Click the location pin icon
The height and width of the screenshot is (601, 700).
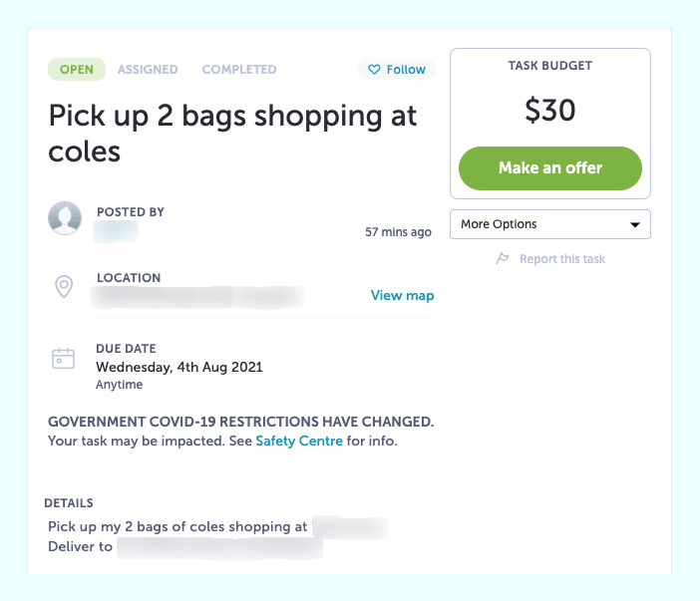point(64,287)
